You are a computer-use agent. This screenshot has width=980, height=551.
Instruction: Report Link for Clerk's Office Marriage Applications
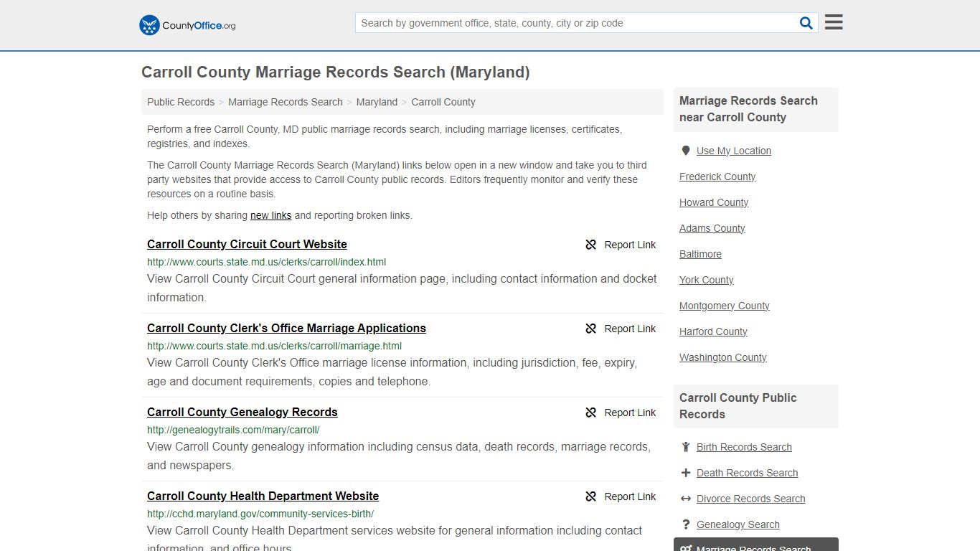tap(630, 329)
